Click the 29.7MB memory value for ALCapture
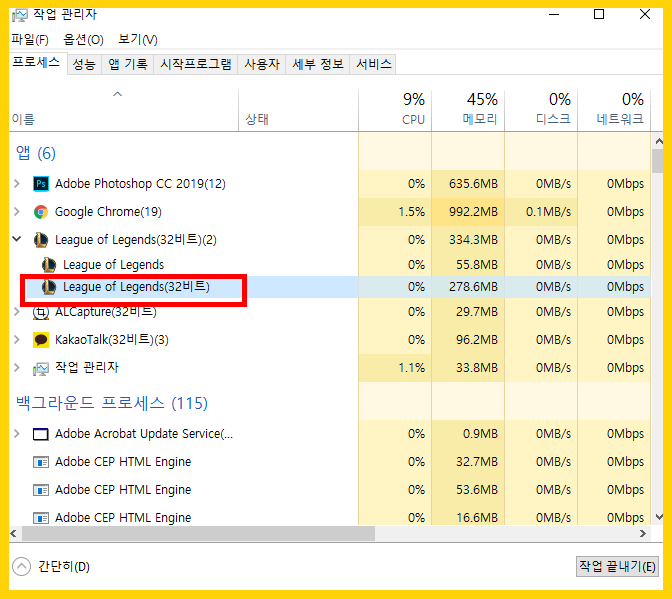The image size is (672, 599). pyautogui.click(x=477, y=311)
